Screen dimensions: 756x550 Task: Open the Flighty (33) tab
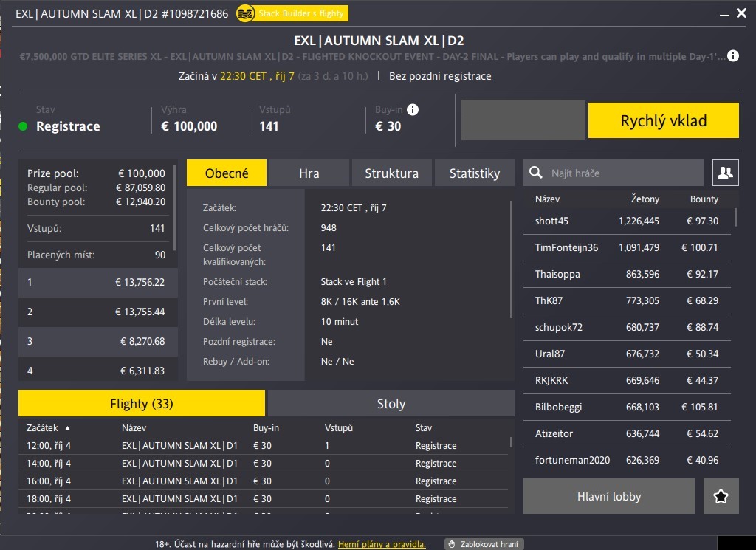[x=141, y=403]
